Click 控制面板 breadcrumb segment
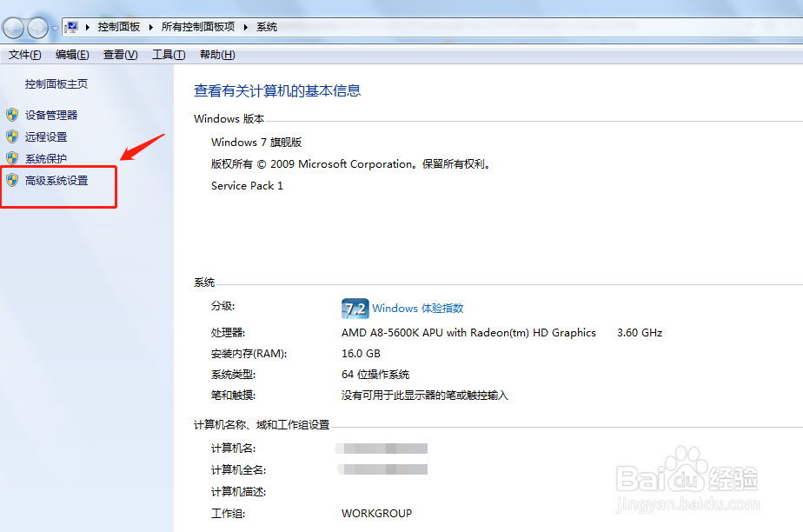This screenshot has height=532, width=803. [x=119, y=27]
